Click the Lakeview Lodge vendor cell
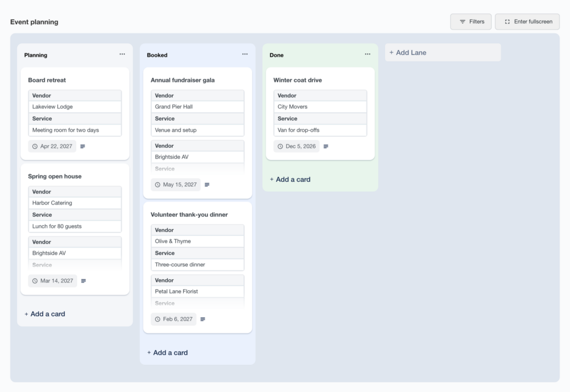Image resolution: width=570 pixels, height=392 pixels. [75, 107]
